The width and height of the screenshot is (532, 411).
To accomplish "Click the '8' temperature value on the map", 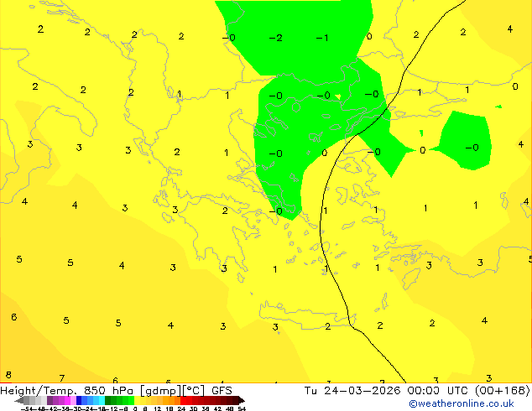I will (8, 375).
